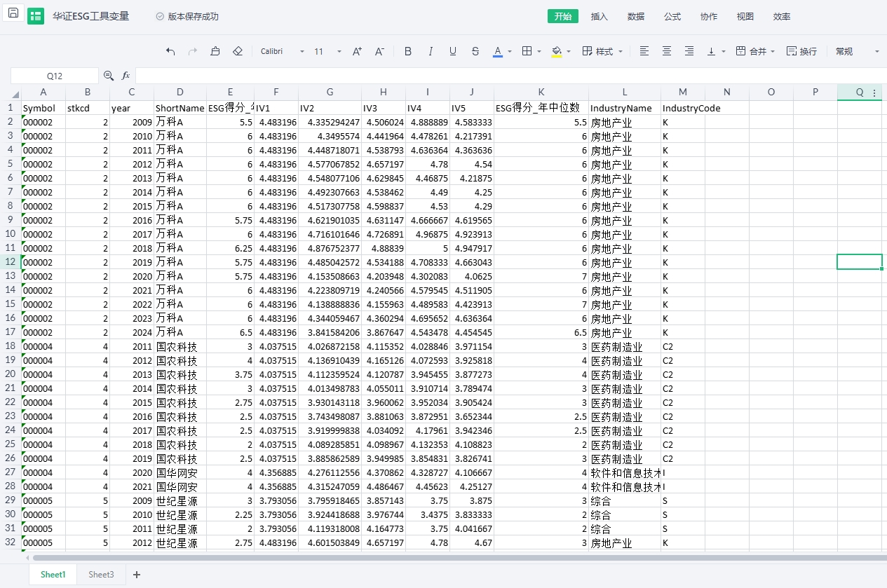Select column K header
The height and width of the screenshot is (588, 887).
tap(541, 92)
